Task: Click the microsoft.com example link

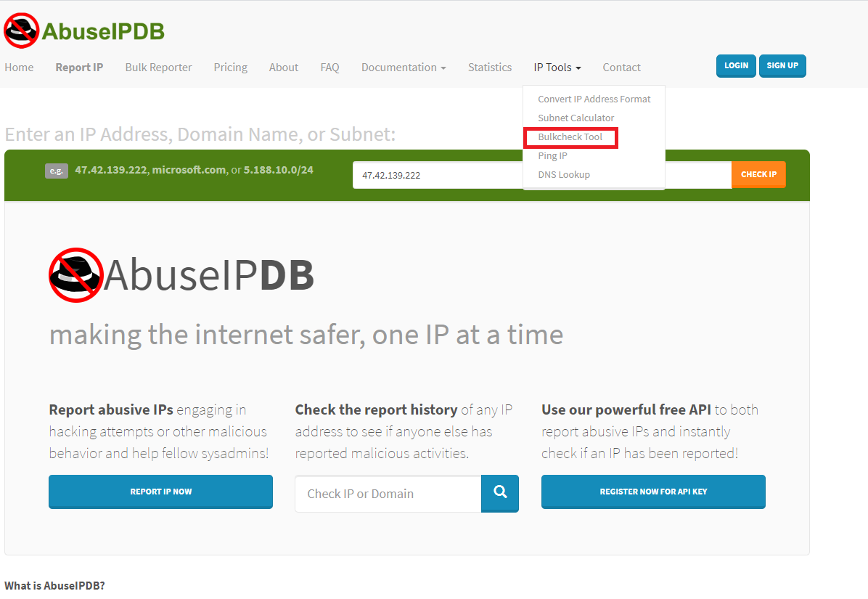Action: pyautogui.click(x=189, y=170)
